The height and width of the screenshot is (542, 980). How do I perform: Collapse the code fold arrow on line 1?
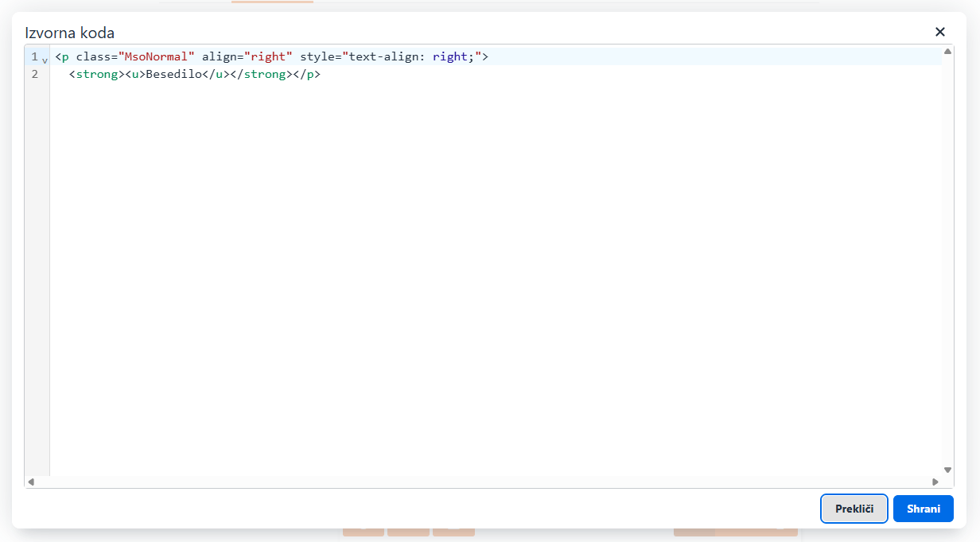click(x=45, y=59)
